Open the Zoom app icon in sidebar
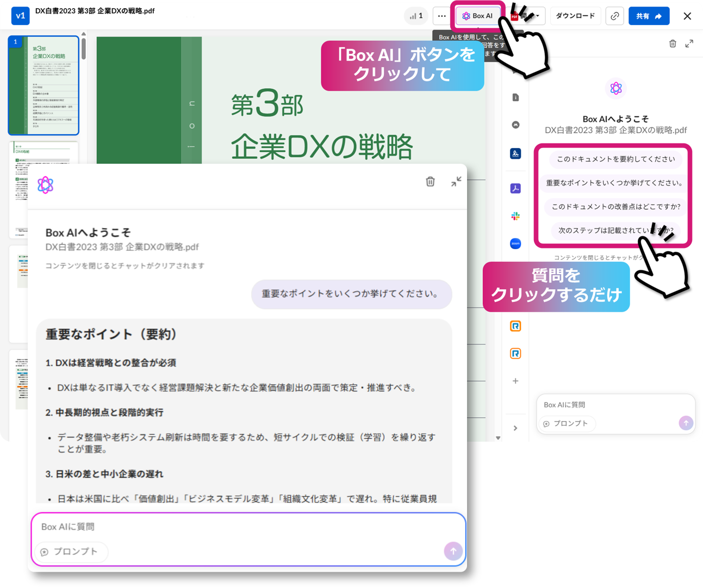Image resolution: width=703 pixels, height=588 pixels. click(515, 244)
